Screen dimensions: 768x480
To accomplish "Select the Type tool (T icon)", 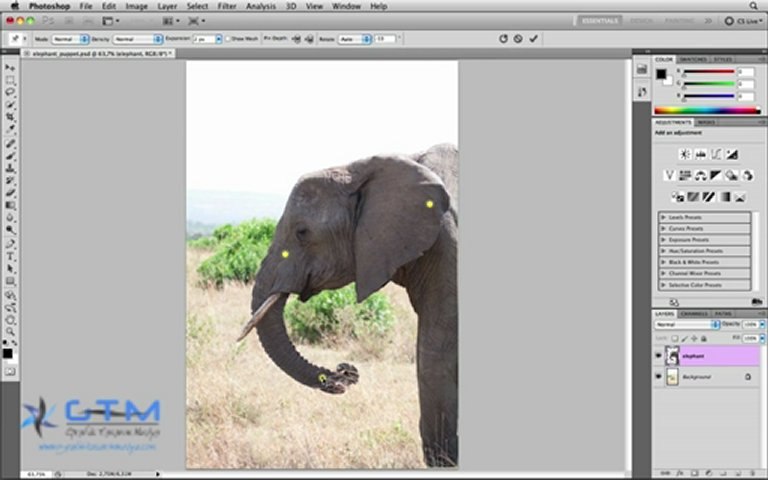I will [10, 257].
